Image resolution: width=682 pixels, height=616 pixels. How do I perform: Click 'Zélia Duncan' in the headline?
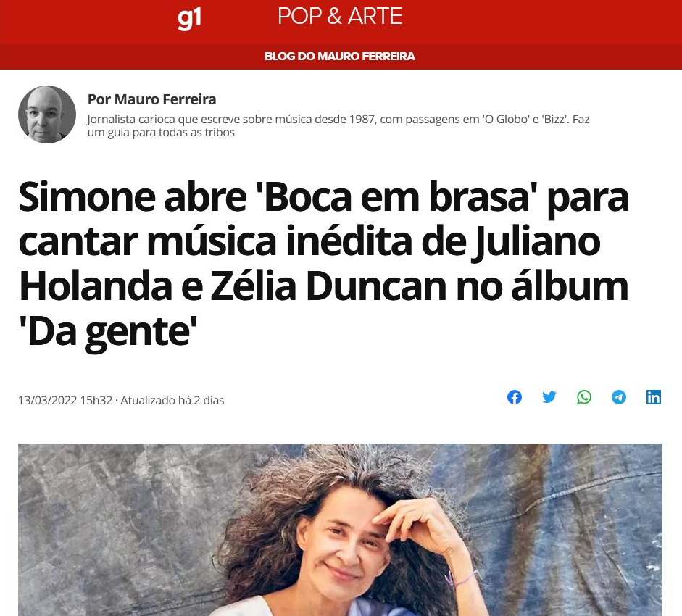[328, 286]
